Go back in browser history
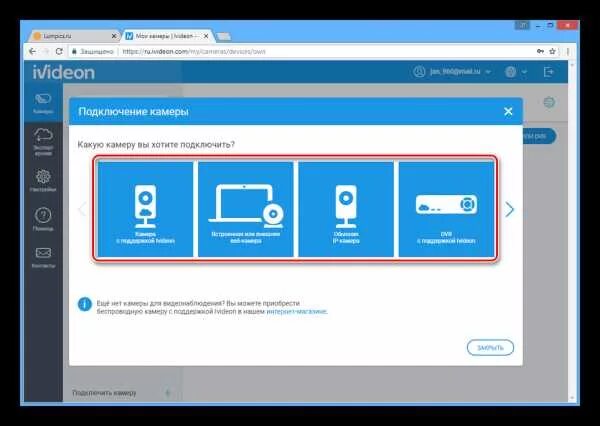 click(33, 51)
